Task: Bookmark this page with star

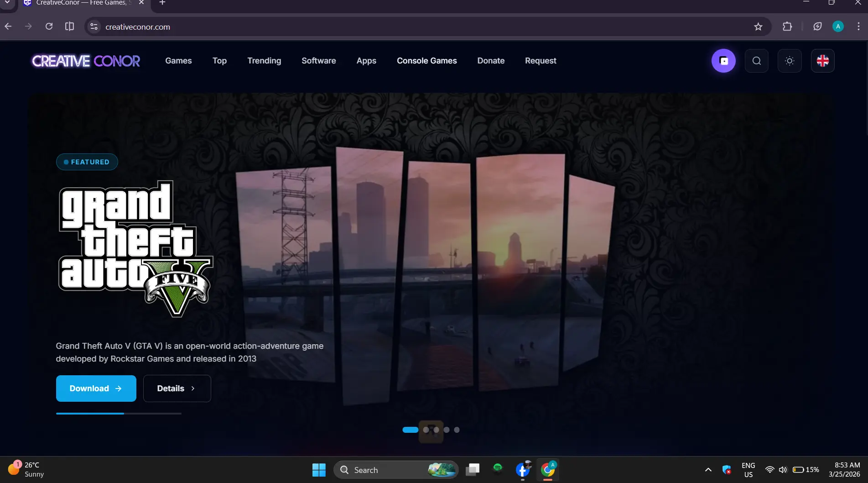Action: 758,26
